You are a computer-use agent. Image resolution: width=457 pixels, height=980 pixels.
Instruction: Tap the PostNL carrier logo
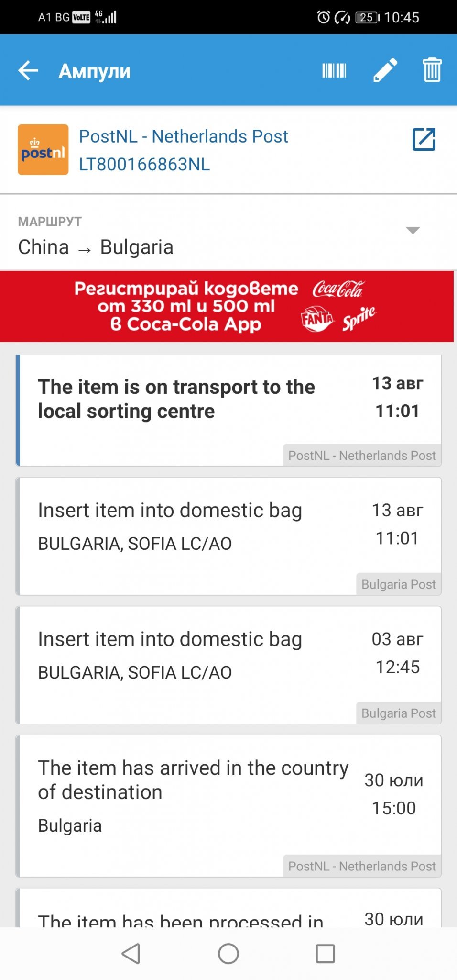pos(43,150)
